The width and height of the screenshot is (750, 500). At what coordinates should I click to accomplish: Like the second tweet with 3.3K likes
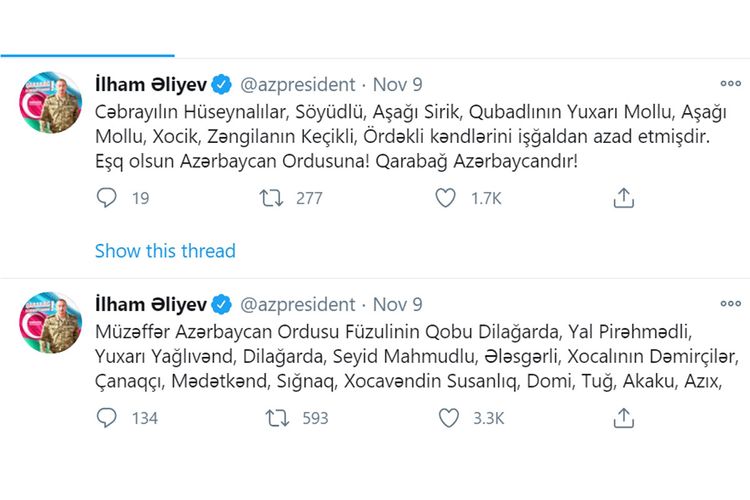pos(446,418)
